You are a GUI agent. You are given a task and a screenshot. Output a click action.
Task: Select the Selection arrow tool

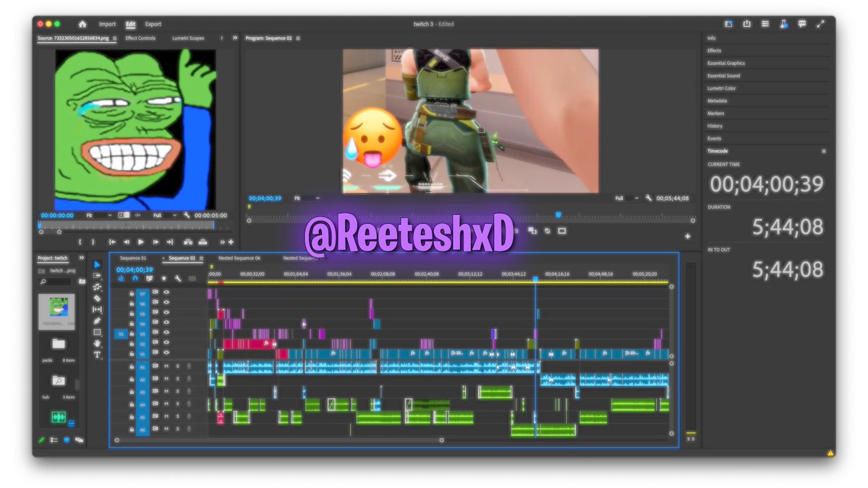98,265
